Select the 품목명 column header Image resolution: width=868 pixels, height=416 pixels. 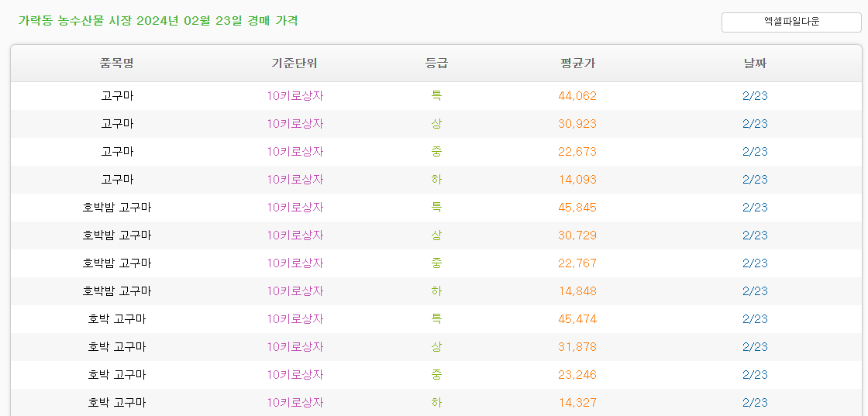(117, 63)
